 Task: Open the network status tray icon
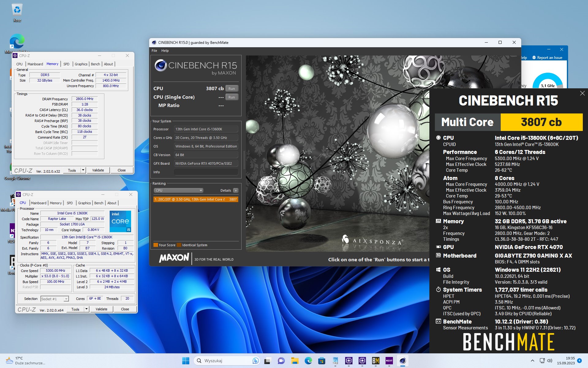(542, 361)
